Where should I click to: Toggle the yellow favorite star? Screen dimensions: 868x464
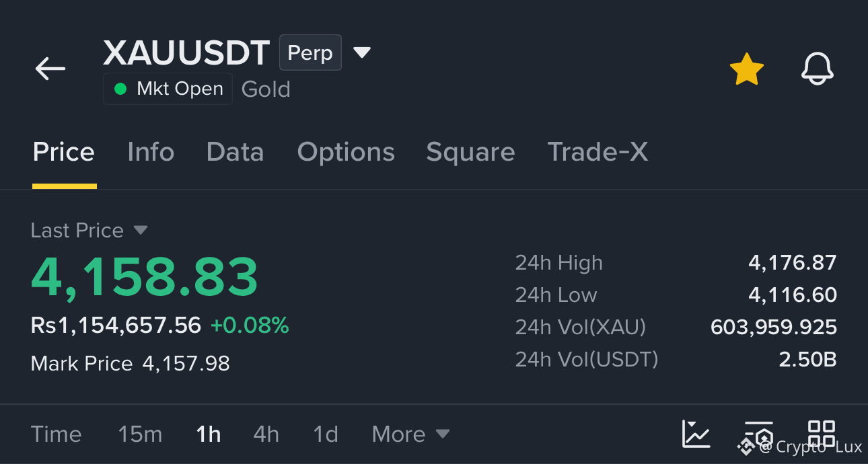746,69
